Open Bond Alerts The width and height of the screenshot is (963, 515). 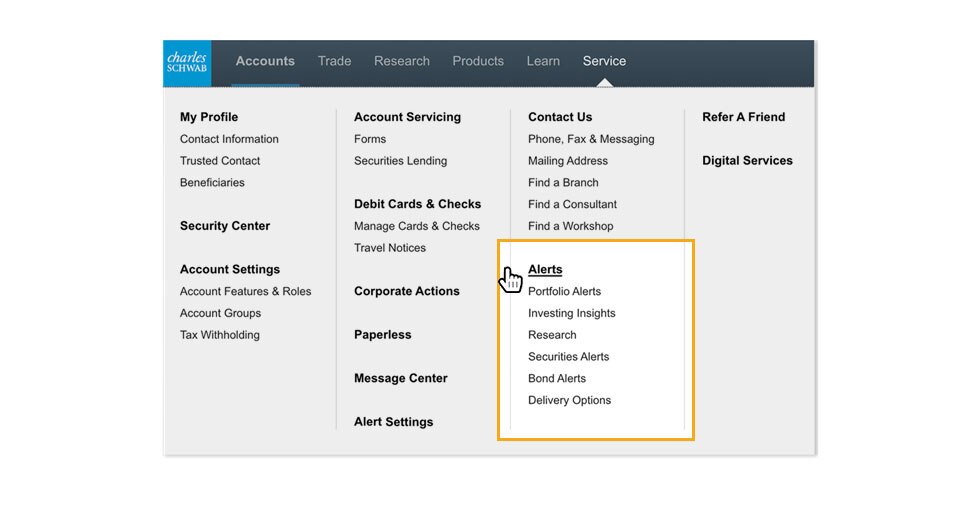557,379
